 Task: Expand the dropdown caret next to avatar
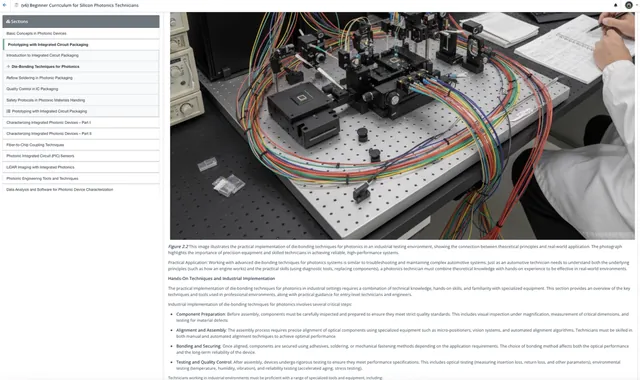click(x=636, y=5)
